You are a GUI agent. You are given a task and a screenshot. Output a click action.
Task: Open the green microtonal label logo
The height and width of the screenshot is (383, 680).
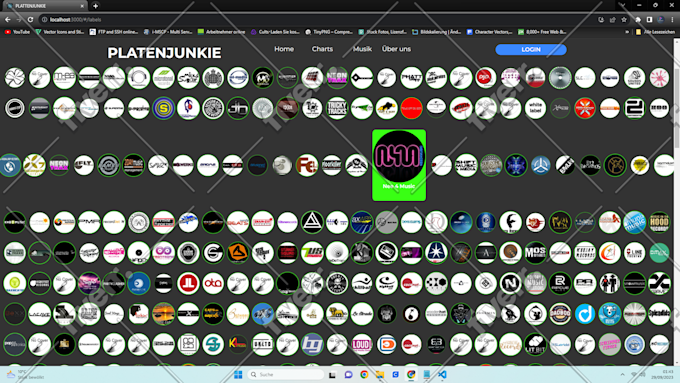click(163, 78)
